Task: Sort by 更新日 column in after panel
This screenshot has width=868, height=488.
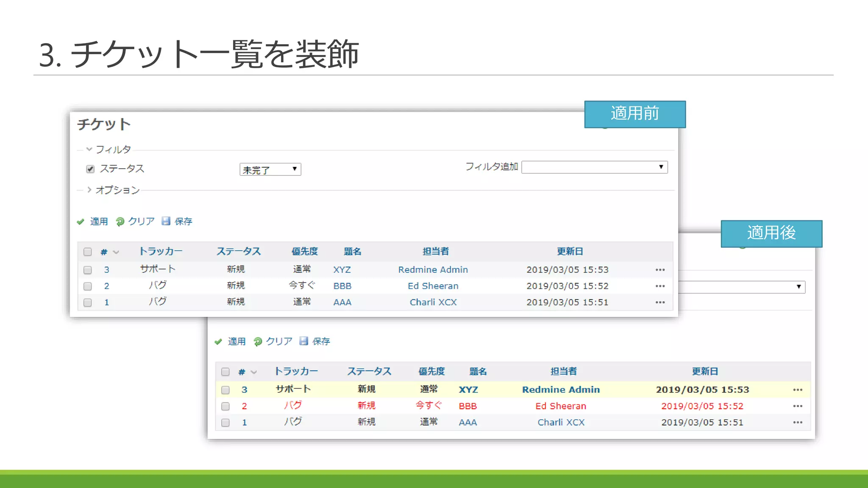Action: point(705,371)
